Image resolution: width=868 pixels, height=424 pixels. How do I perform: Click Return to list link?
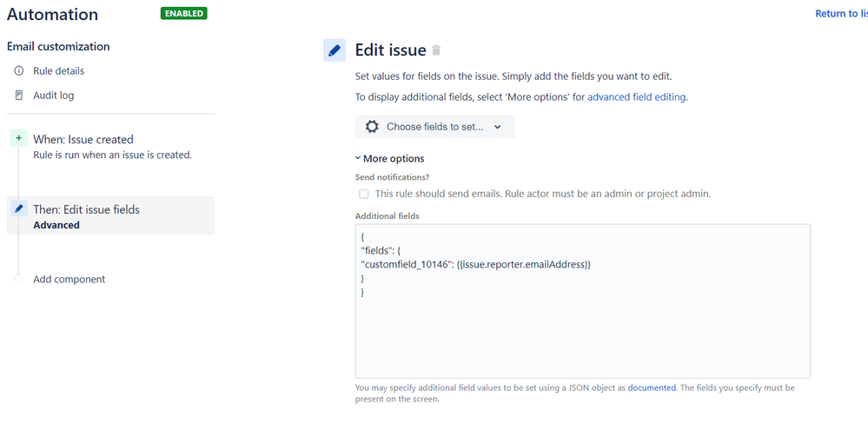coord(841,14)
